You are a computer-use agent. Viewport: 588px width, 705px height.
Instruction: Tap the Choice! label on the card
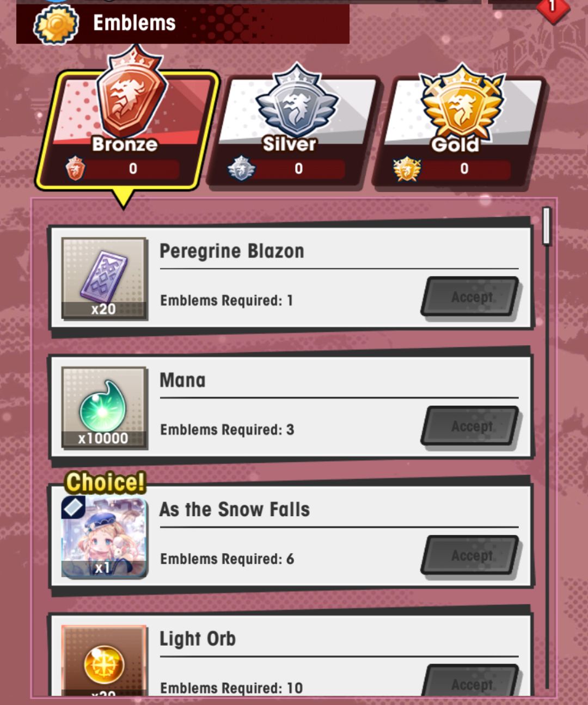pos(106,482)
